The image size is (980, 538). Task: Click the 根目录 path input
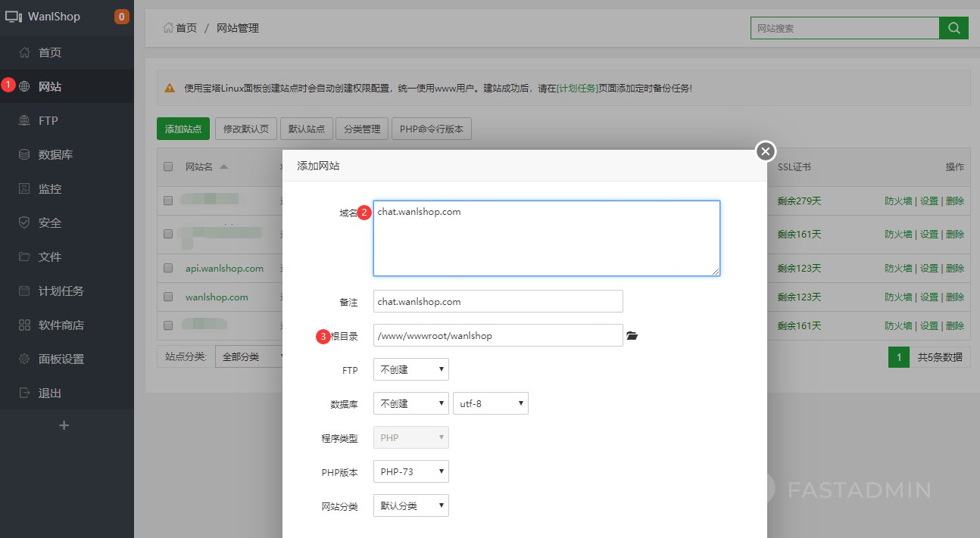tap(498, 335)
